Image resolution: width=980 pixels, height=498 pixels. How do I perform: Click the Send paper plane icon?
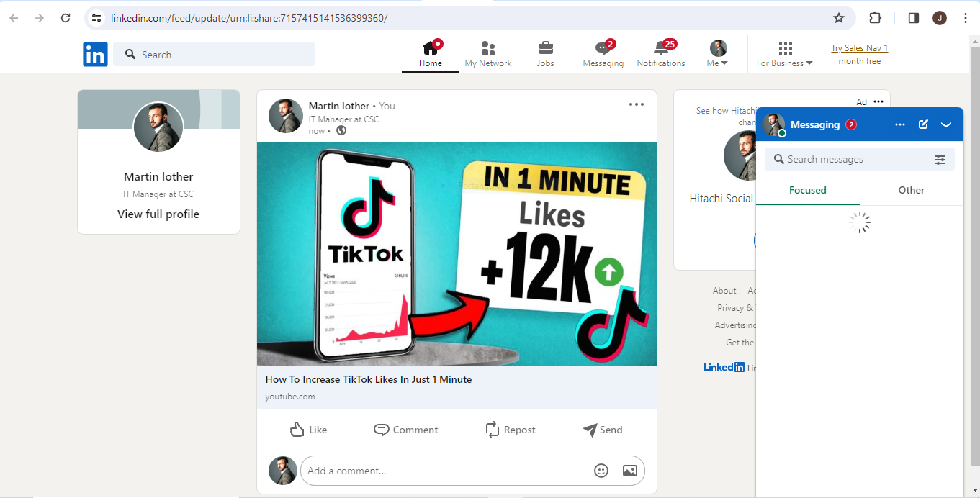click(x=590, y=430)
